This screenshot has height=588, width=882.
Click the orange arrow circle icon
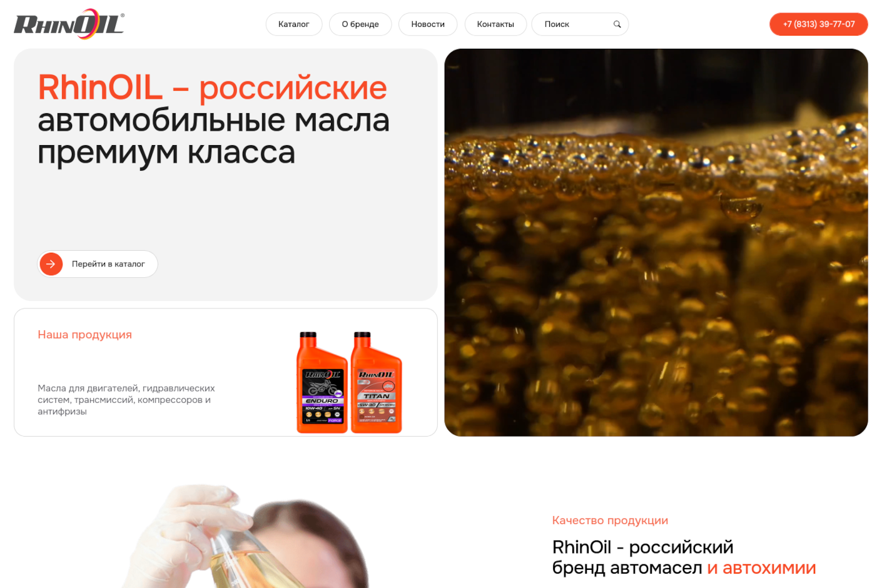tap(51, 263)
